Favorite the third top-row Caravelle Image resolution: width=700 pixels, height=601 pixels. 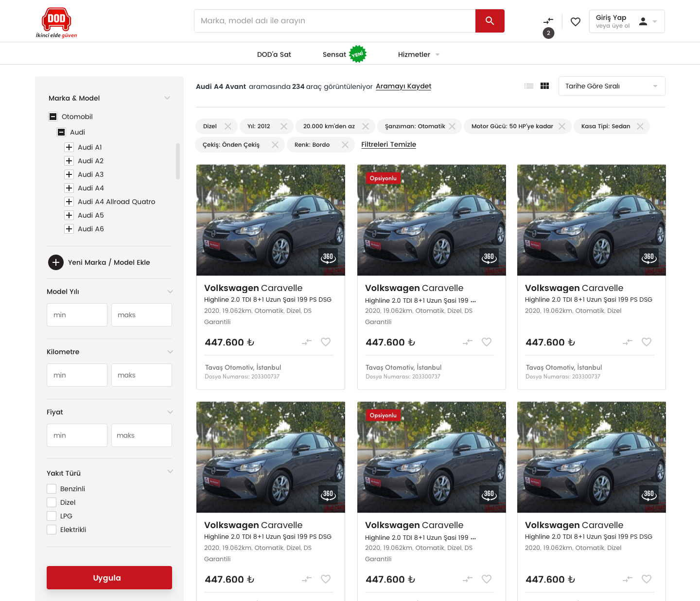(647, 342)
